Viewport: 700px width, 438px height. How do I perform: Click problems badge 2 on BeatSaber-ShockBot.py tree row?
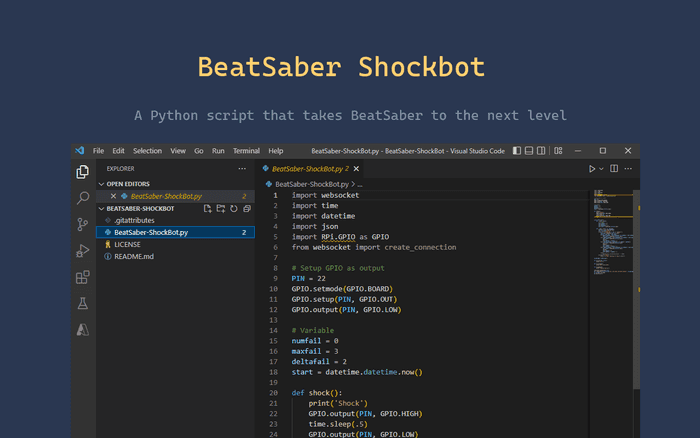[x=244, y=232]
